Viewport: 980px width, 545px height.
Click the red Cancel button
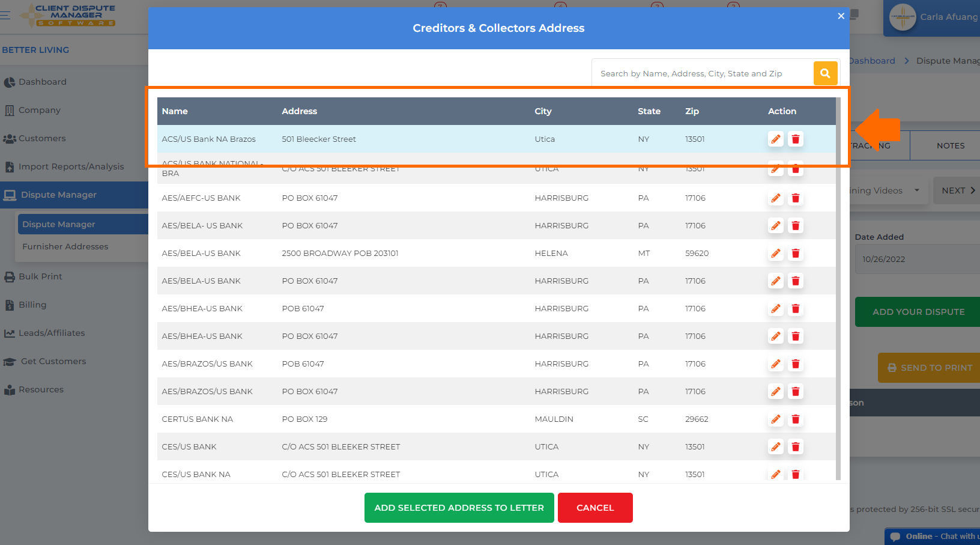click(595, 508)
